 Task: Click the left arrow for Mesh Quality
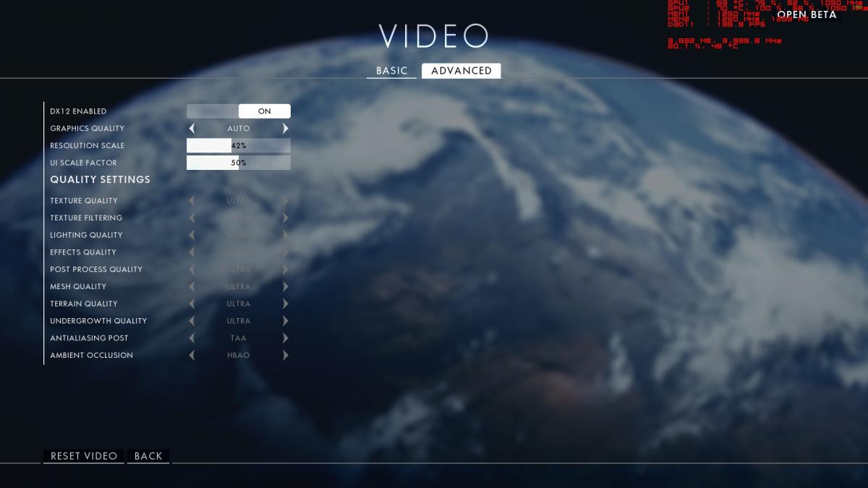click(192, 286)
